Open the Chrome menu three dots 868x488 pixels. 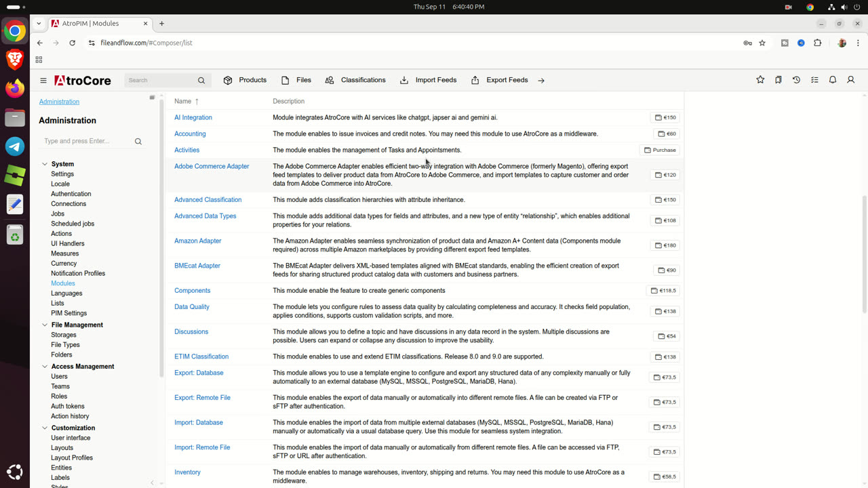click(x=858, y=43)
